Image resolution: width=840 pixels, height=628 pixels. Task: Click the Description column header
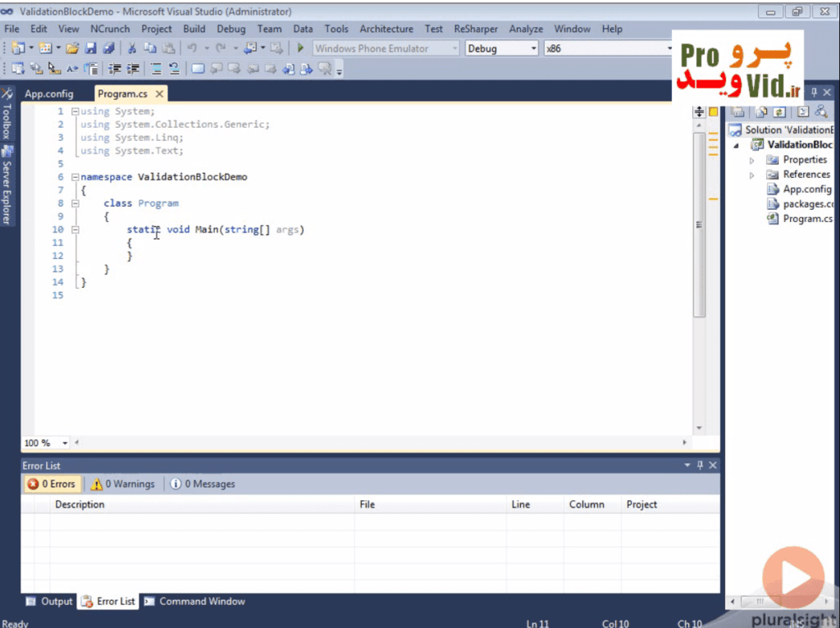(80, 504)
